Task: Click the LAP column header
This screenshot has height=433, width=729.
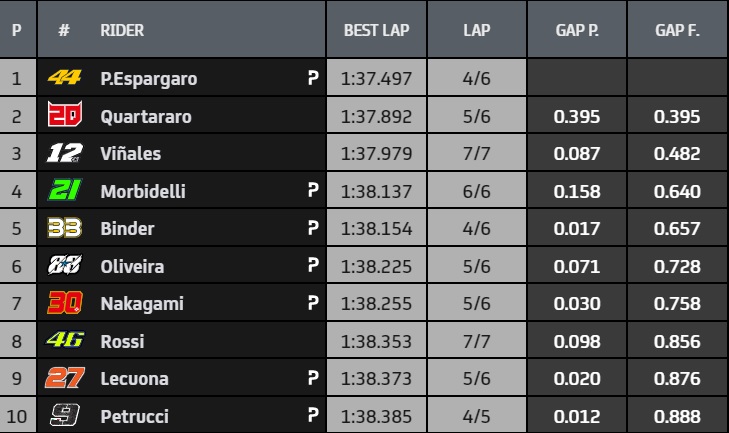Action: pos(477,30)
